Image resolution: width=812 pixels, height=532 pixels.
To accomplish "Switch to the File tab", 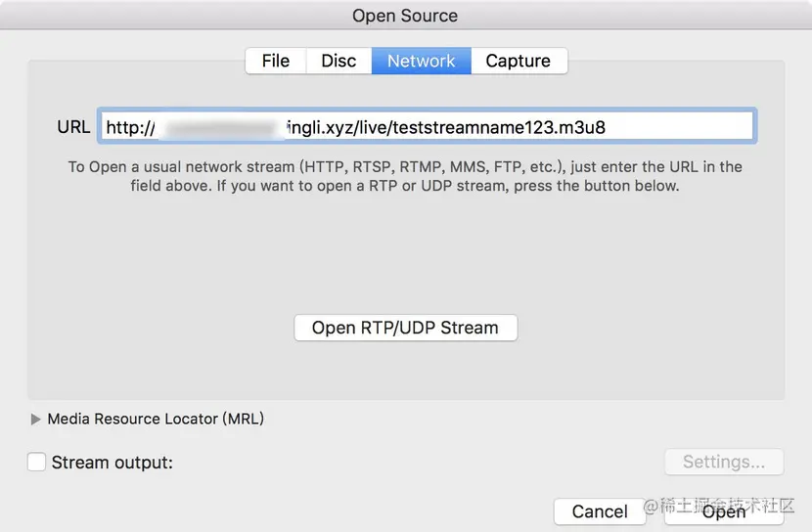I will 275,61.
